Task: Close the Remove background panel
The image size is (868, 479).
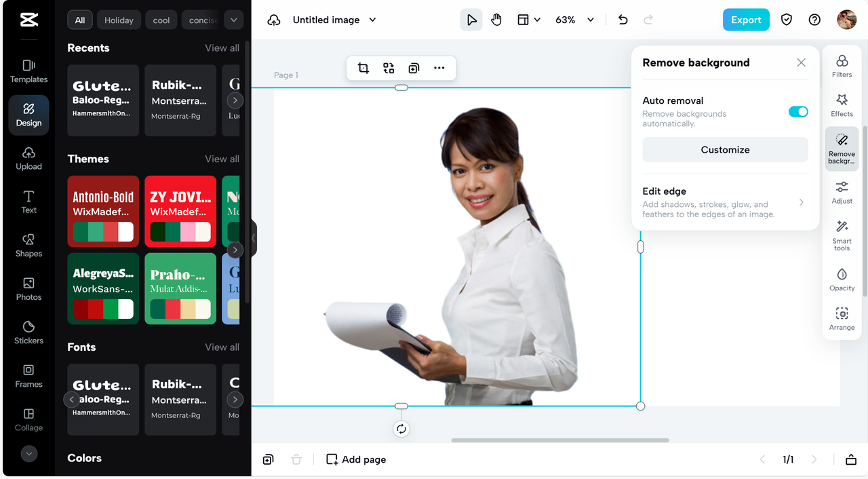Action: [x=801, y=62]
